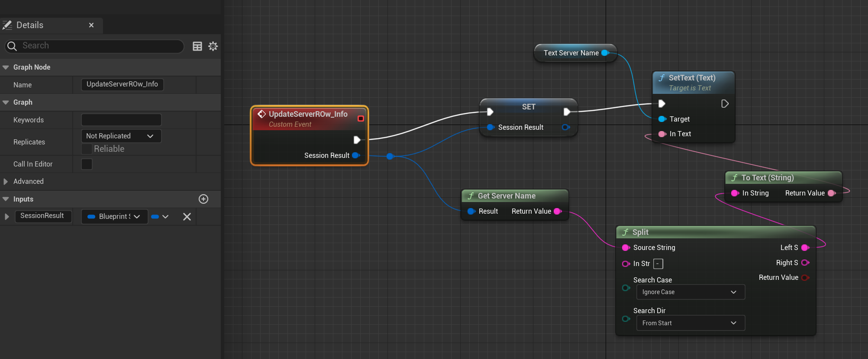Open the container type dropdown for SessionResult

tap(160, 217)
